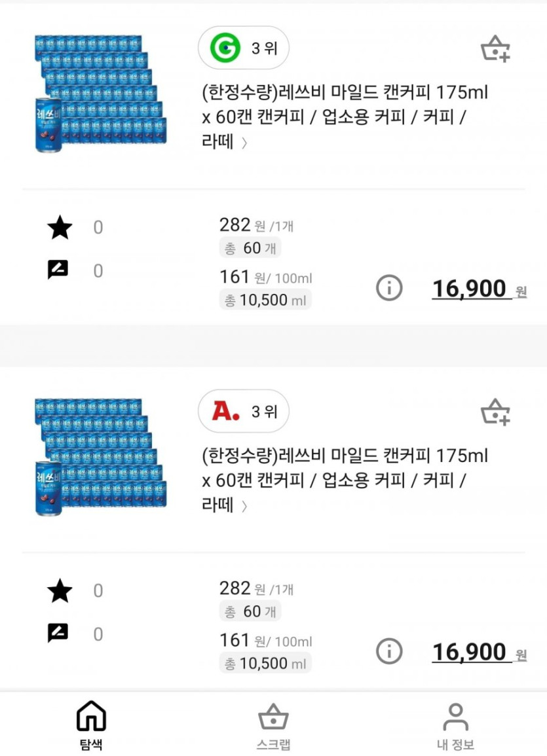This screenshot has width=547, height=756.
Task: Open review comment icon on second listing
Action: pos(58,633)
